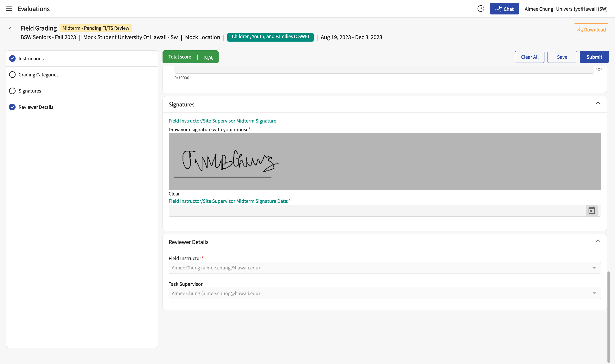Select Reviewer Details in the sidebar

click(82, 107)
